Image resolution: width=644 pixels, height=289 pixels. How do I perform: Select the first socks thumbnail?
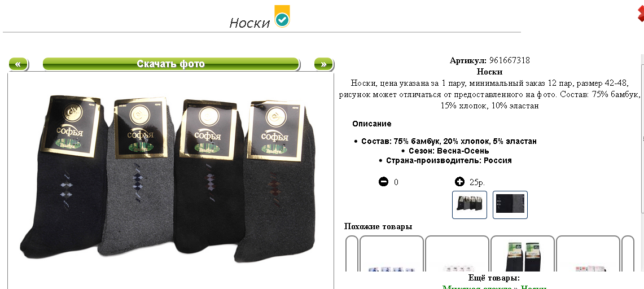(470, 205)
